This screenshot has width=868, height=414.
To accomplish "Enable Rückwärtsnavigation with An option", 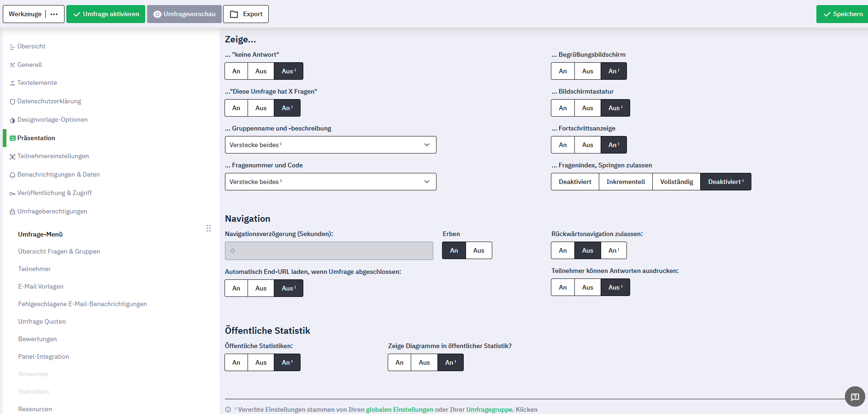I will [562, 250].
